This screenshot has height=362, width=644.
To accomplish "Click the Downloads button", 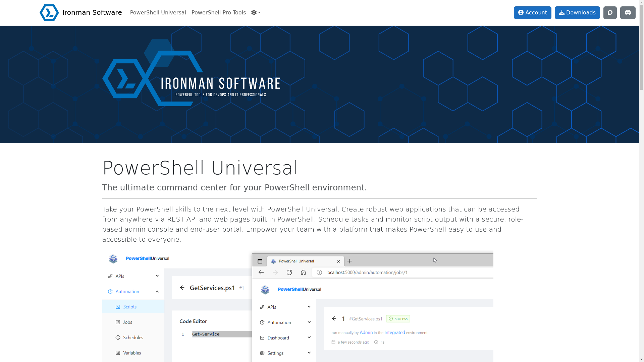I will [577, 13].
